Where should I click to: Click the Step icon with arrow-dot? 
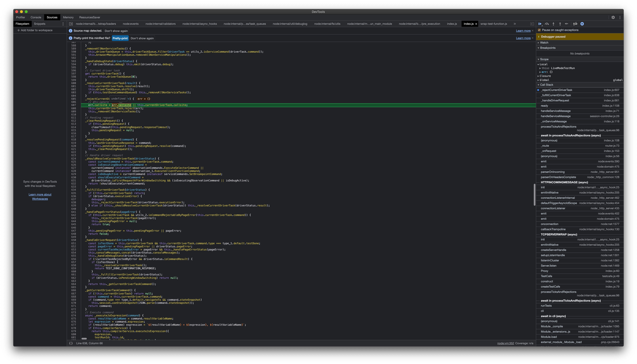pyautogui.click(x=567, y=24)
